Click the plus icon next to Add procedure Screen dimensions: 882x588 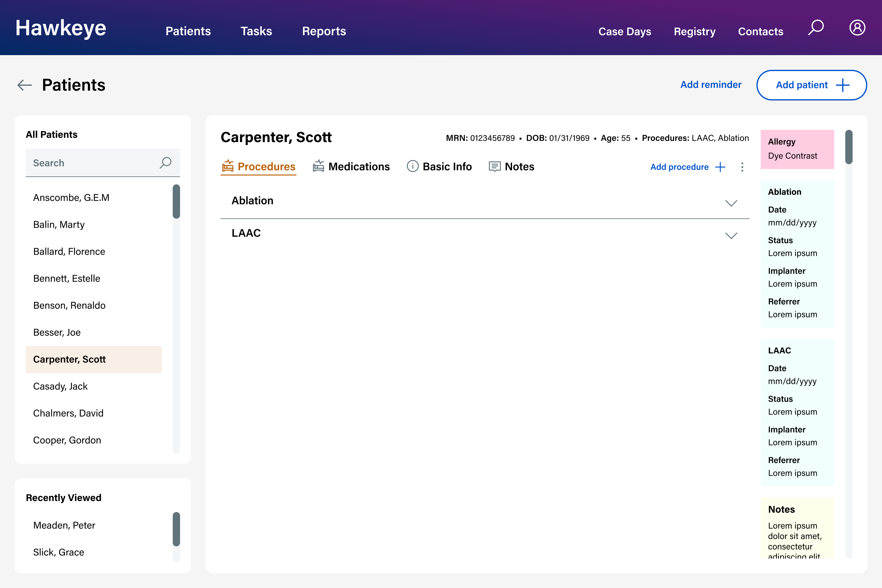click(720, 167)
